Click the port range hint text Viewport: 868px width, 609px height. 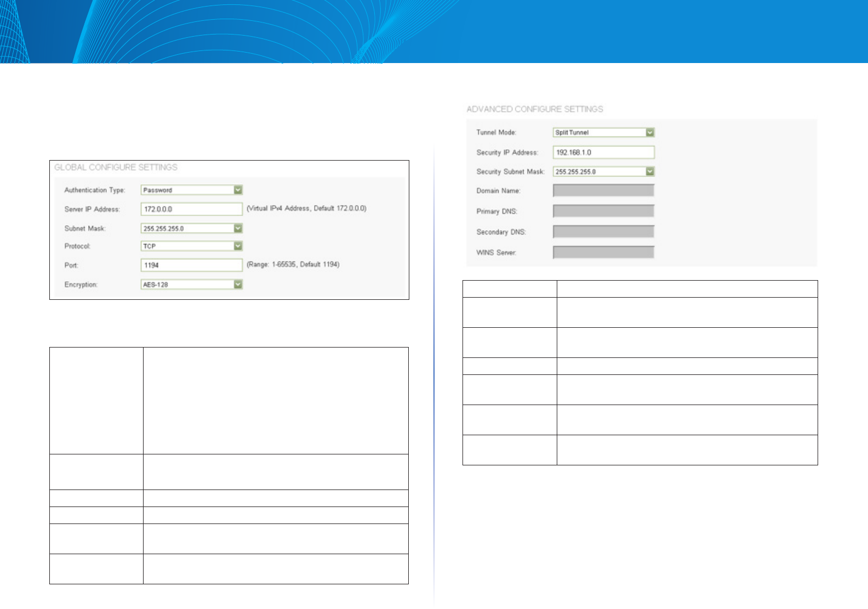[x=293, y=264]
